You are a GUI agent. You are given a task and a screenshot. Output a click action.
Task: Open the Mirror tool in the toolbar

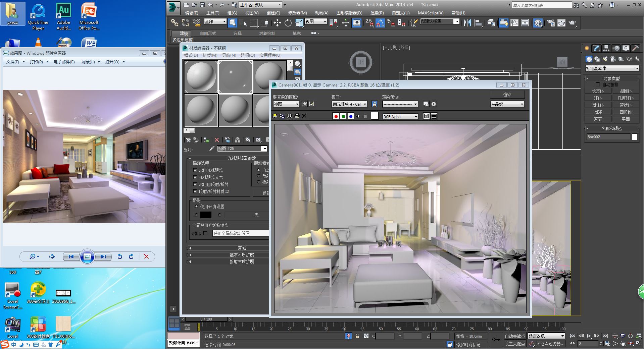pyautogui.click(x=467, y=23)
